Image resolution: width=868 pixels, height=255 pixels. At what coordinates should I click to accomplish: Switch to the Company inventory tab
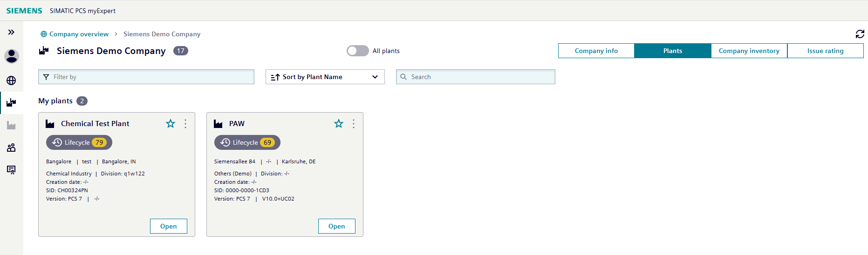[x=749, y=51]
